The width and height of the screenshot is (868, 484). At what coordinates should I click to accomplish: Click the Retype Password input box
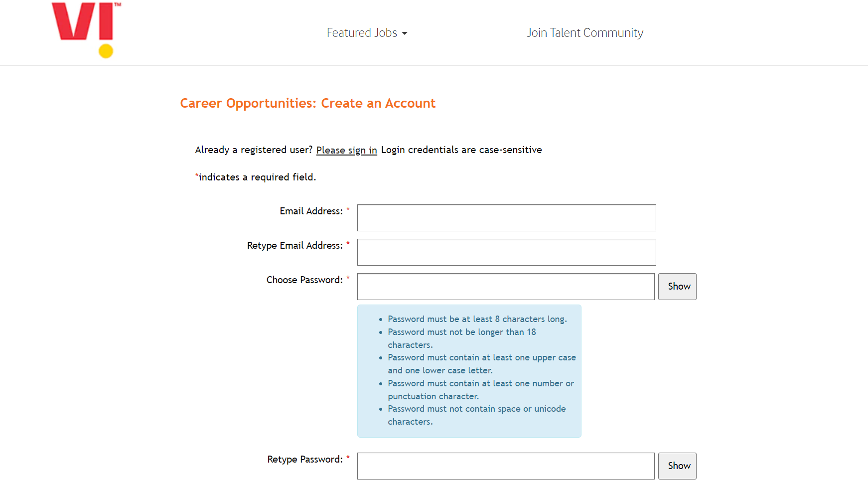(x=505, y=466)
